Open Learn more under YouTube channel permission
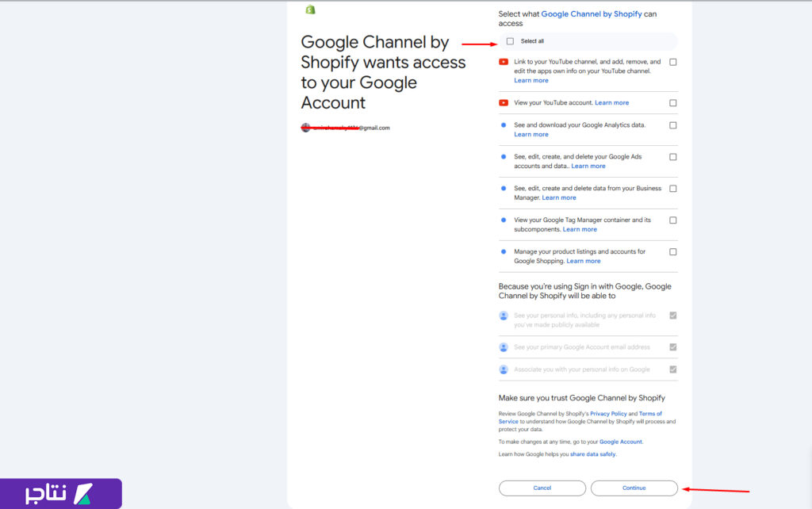This screenshot has height=509, width=812. tap(530, 80)
